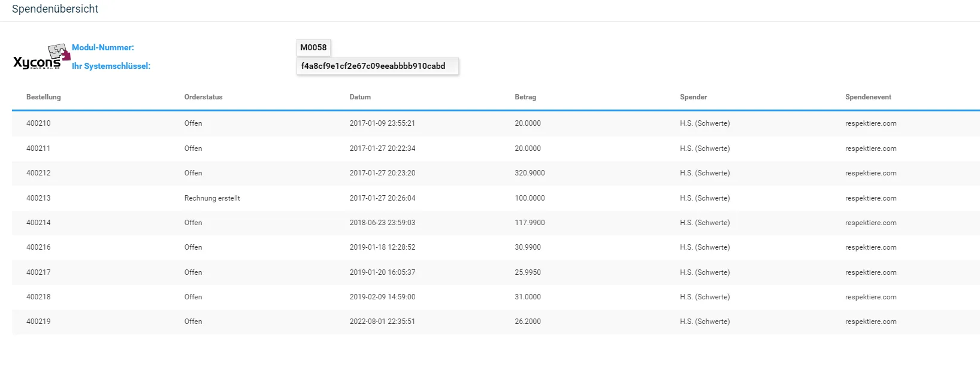Sort by Bestellung column header

pos(44,97)
